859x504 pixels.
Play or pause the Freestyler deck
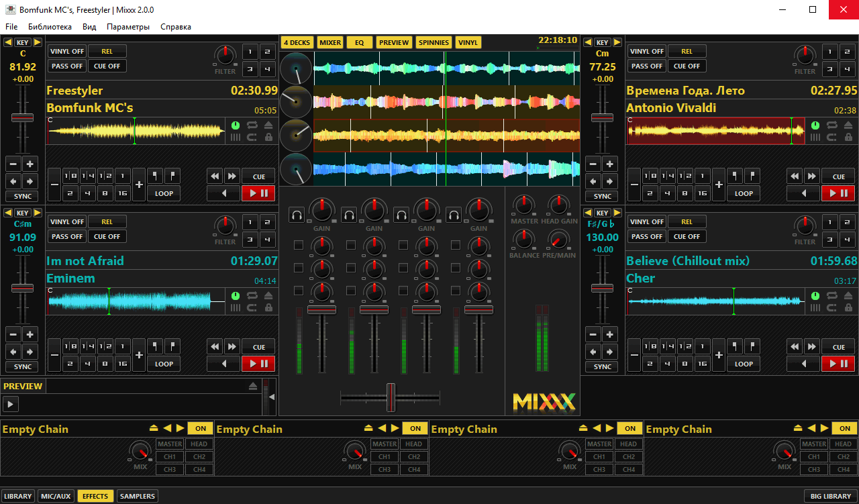[258, 193]
